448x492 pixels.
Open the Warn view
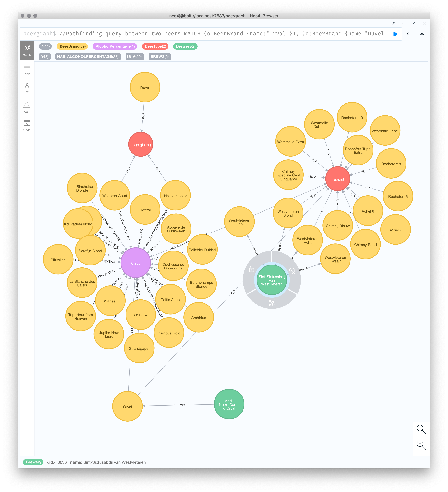click(x=27, y=107)
